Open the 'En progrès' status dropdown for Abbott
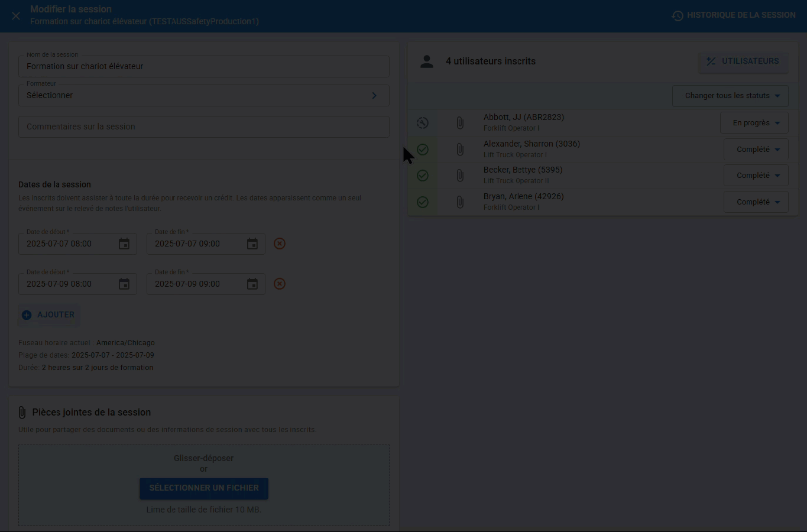 click(755, 123)
